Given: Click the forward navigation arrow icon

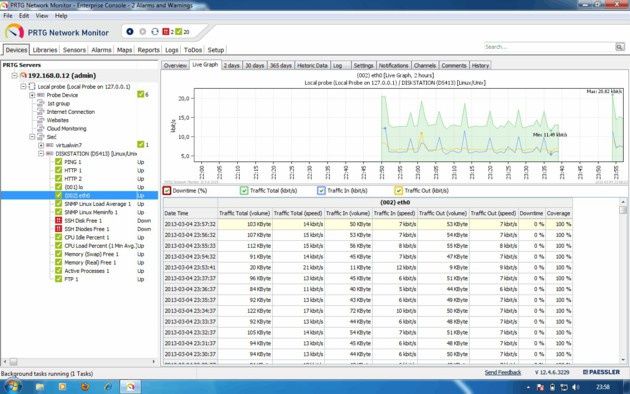Looking at the screenshot, I should click(142, 31).
